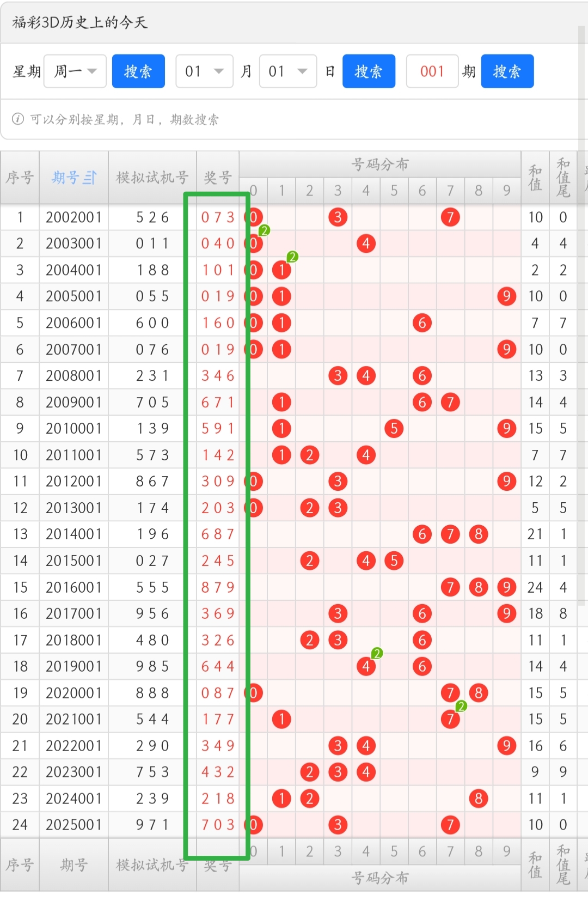
Task: Click the red 5 ball in row 2010001
Action: pos(394,429)
